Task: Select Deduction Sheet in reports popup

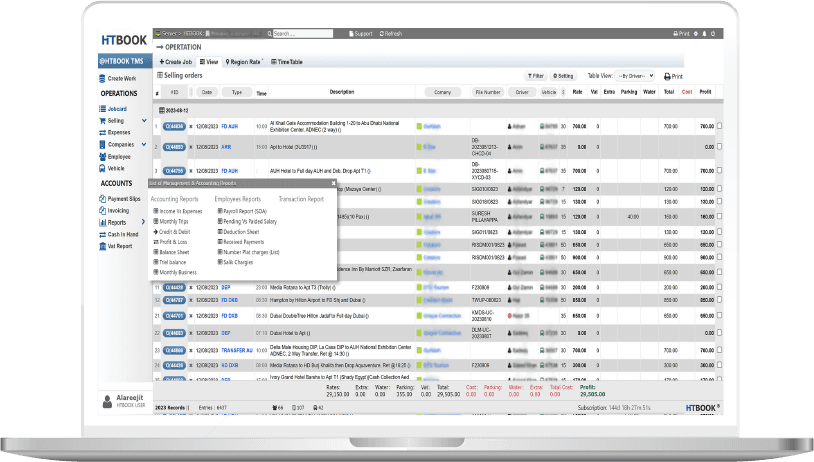Action: click(x=238, y=232)
